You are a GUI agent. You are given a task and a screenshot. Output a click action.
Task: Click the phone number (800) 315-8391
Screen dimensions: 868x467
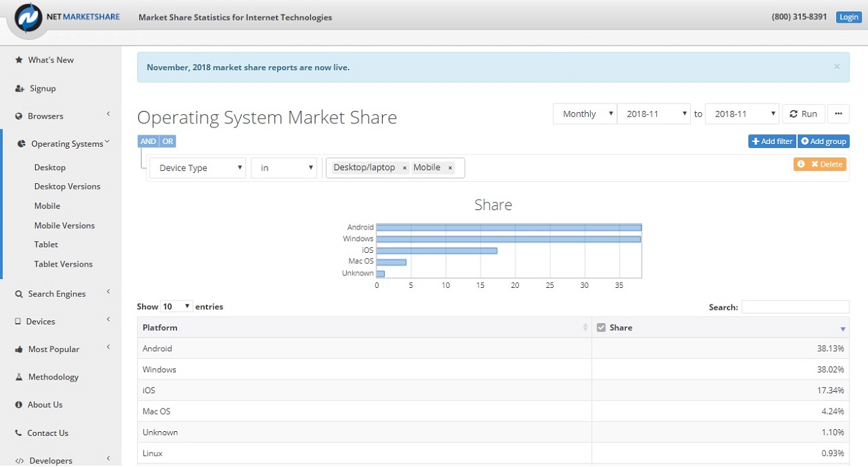pyautogui.click(x=799, y=17)
